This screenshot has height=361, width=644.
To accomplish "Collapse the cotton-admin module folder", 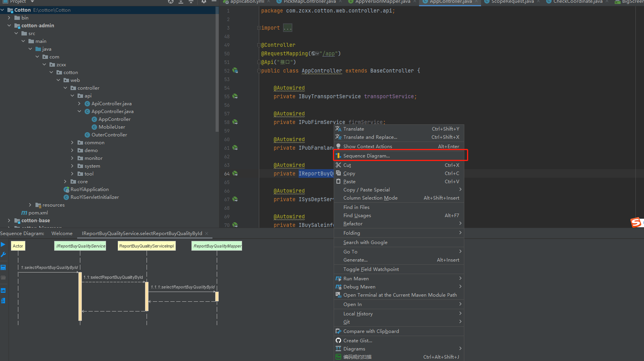I will (9, 26).
